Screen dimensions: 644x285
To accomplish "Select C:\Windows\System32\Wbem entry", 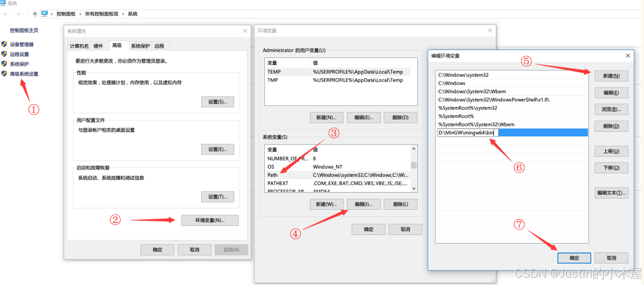I will coord(512,92).
